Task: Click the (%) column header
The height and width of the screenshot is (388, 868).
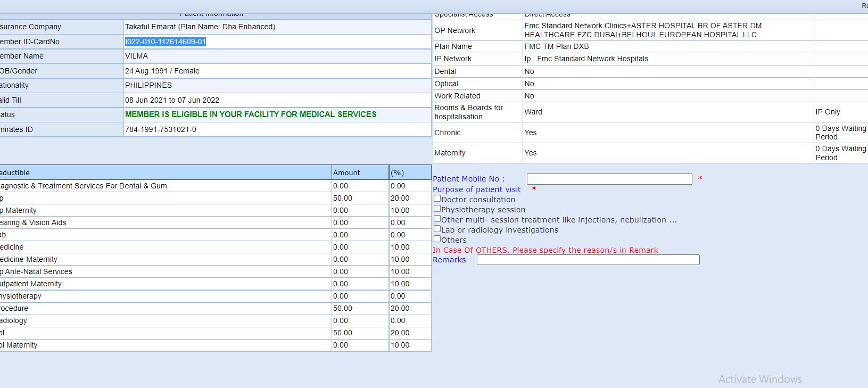Action: [x=398, y=172]
